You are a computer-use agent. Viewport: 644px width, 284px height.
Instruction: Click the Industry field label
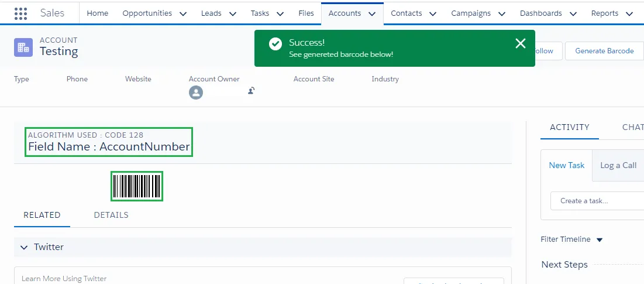click(x=385, y=79)
